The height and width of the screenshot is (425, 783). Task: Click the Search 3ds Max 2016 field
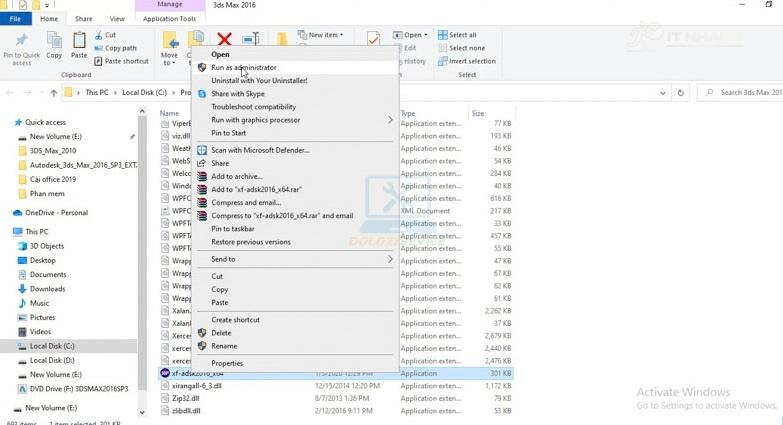(x=743, y=93)
